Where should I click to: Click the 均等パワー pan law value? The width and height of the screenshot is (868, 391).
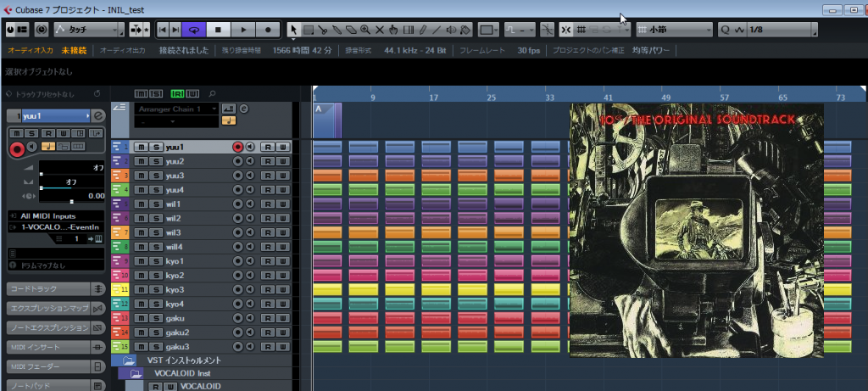[x=651, y=50]
